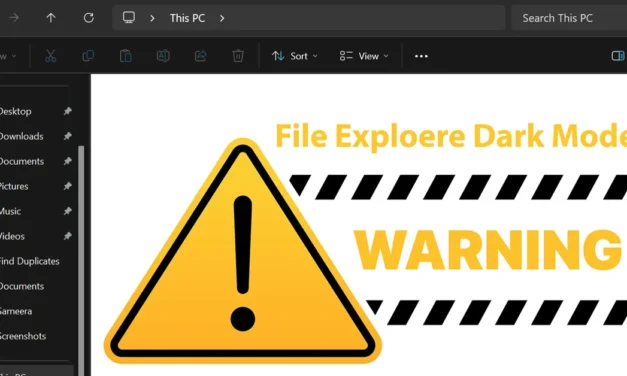Open the View dropdown menu
Viewport: 627px width, 376px height.
pyautogui.click(x=364, y=56)
